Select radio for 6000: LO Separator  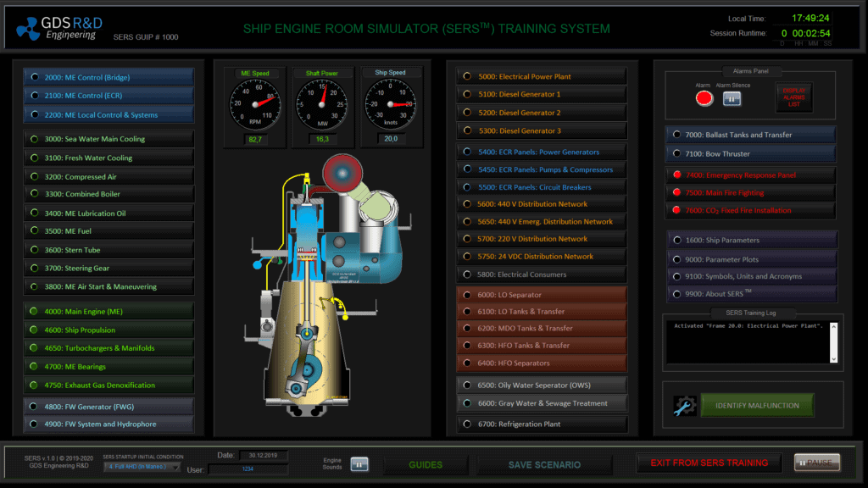pyautogui.click(x=467, y=295)
